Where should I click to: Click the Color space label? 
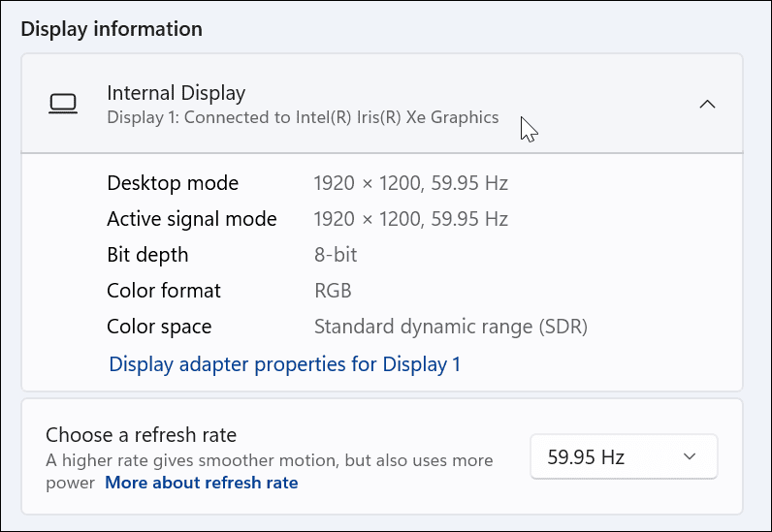pyautogui.click(x=159, y=327)
